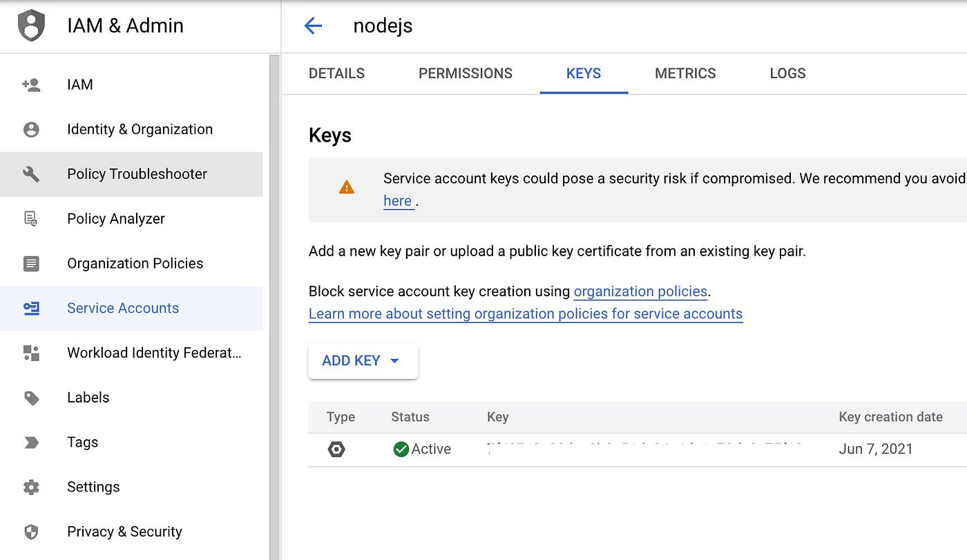Click the Tags chevron icon
967x560 pixels.
coord(31,443)
